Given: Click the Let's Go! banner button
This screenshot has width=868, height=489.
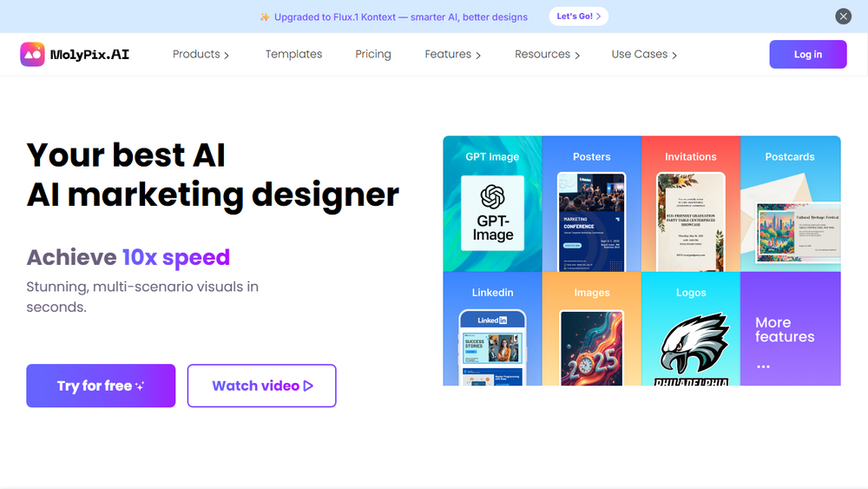Looking at the screenshot, I should [x=578, y=17].
